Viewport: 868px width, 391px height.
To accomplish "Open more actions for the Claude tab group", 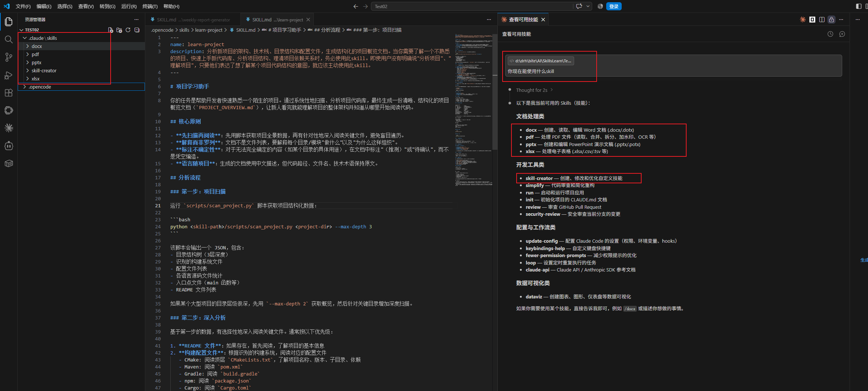I will coord(841,20).
